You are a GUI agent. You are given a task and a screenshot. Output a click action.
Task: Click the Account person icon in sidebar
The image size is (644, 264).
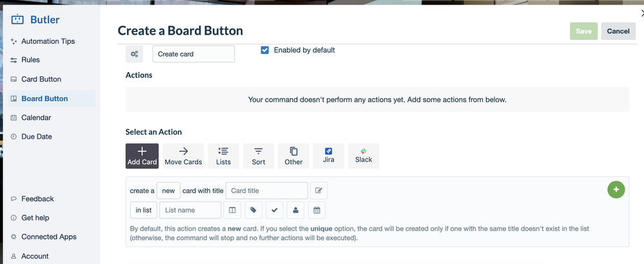(14, 256)
